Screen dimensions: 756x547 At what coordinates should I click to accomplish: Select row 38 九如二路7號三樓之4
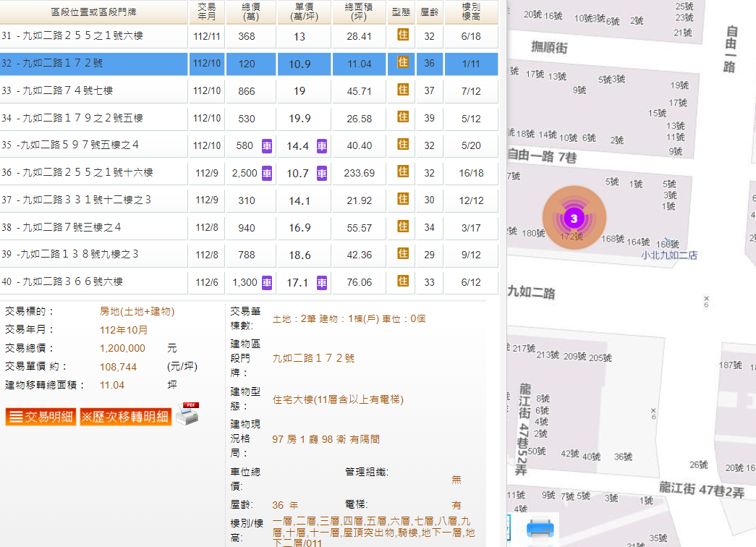pyautogui.click(x=249, y=228)
